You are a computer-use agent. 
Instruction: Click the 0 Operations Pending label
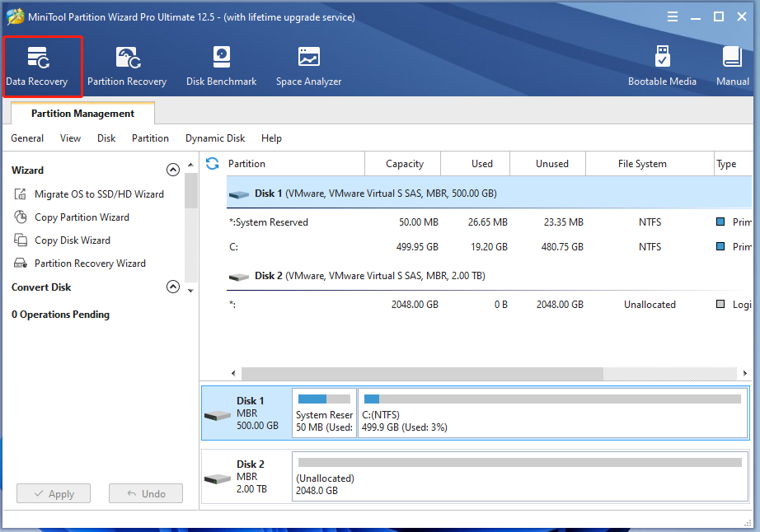[x=61, y=315]
